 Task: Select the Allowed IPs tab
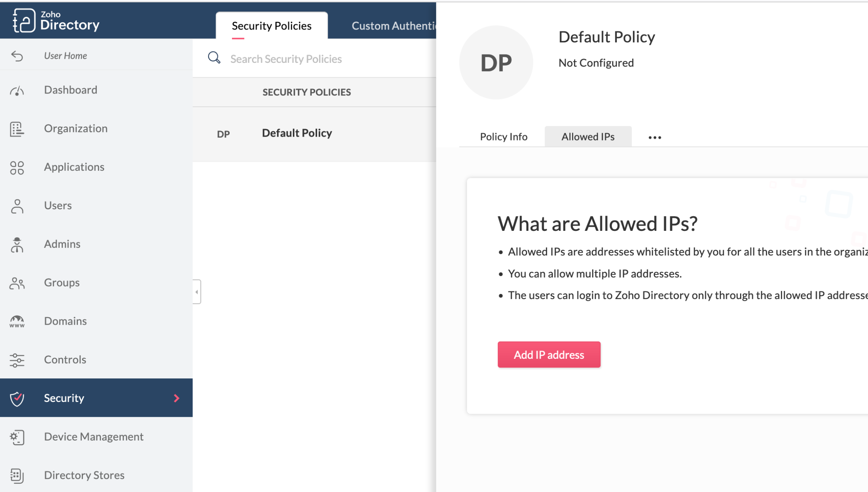588,137
